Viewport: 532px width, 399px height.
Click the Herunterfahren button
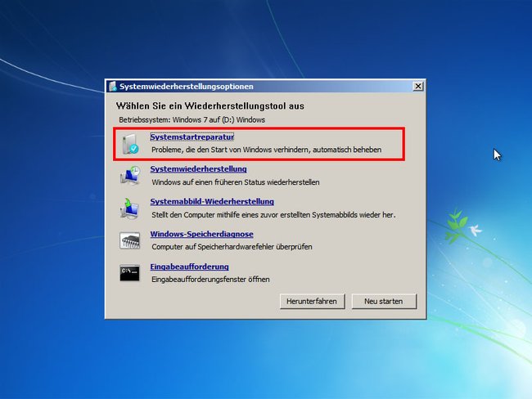point(312,302)
